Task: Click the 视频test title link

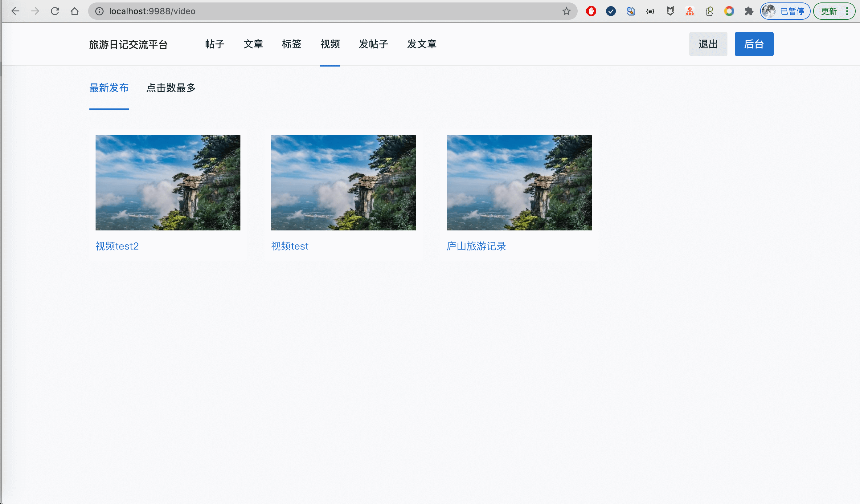Action: pos(290,246)
